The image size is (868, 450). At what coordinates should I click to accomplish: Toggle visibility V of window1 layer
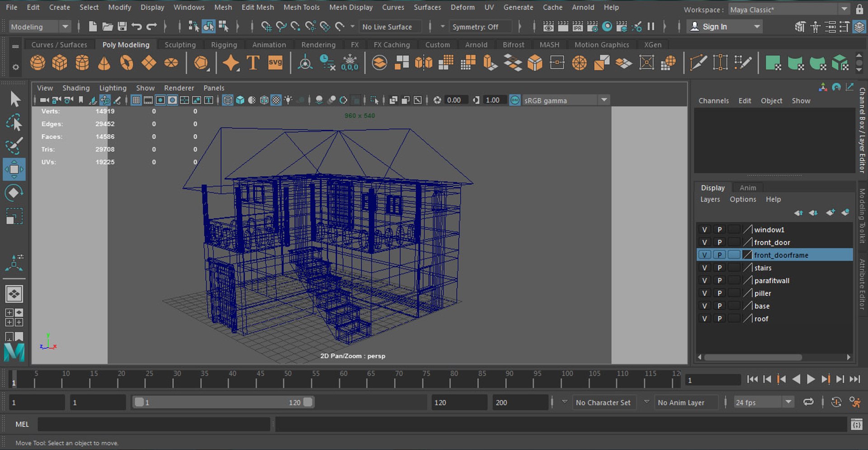point(704,230)
